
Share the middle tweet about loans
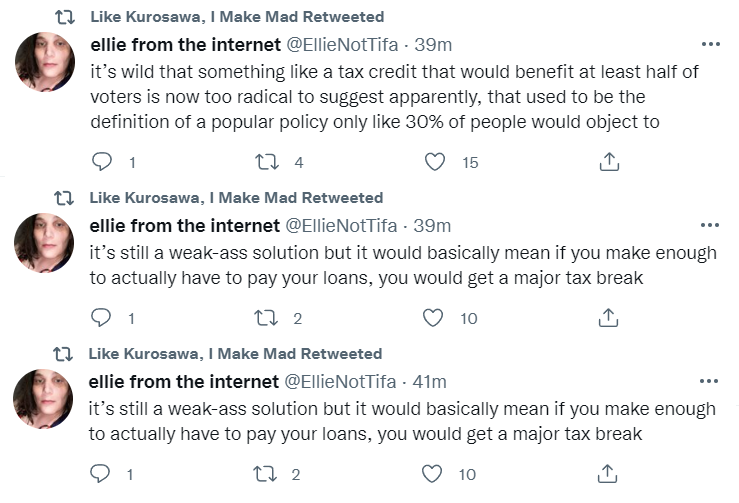[608, 318]
